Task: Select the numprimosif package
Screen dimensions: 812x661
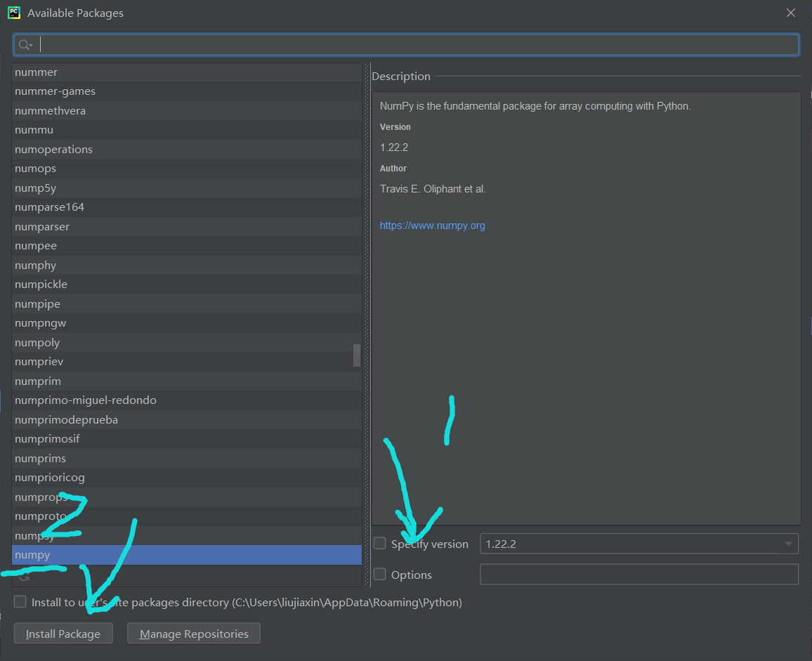Action: pyautogui.click(x=186, y=439)
